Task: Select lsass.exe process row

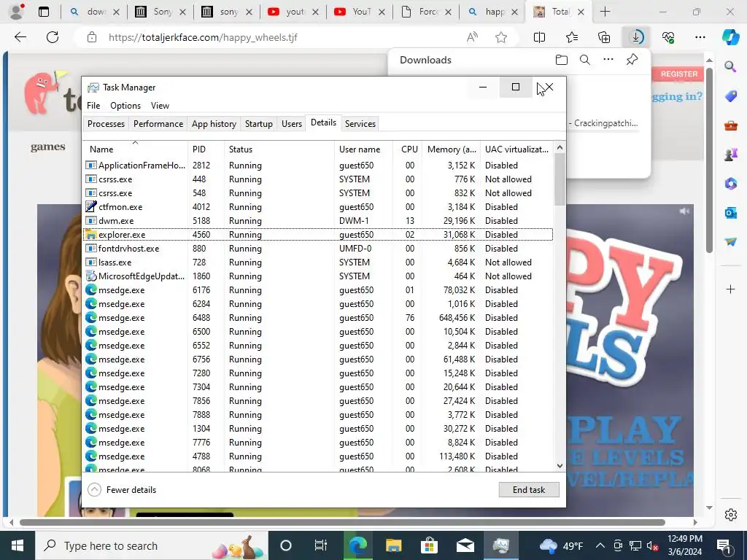Action: tap(318, 262)
